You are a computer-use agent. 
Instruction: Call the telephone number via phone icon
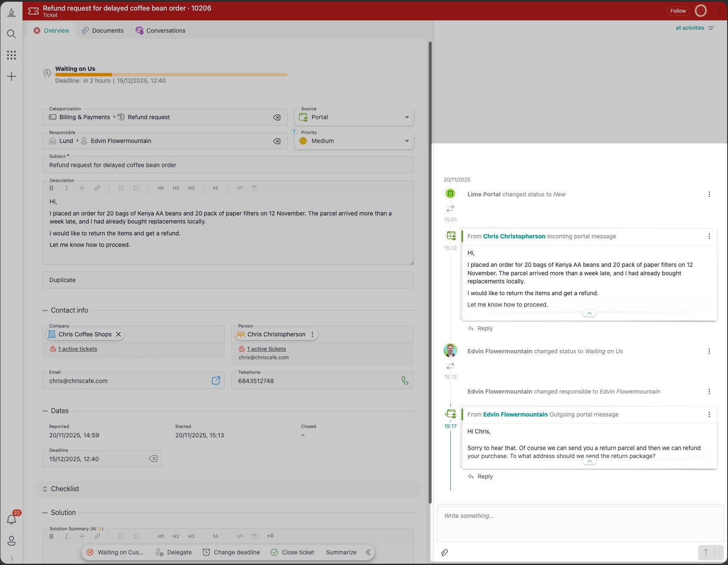point(403,380)
